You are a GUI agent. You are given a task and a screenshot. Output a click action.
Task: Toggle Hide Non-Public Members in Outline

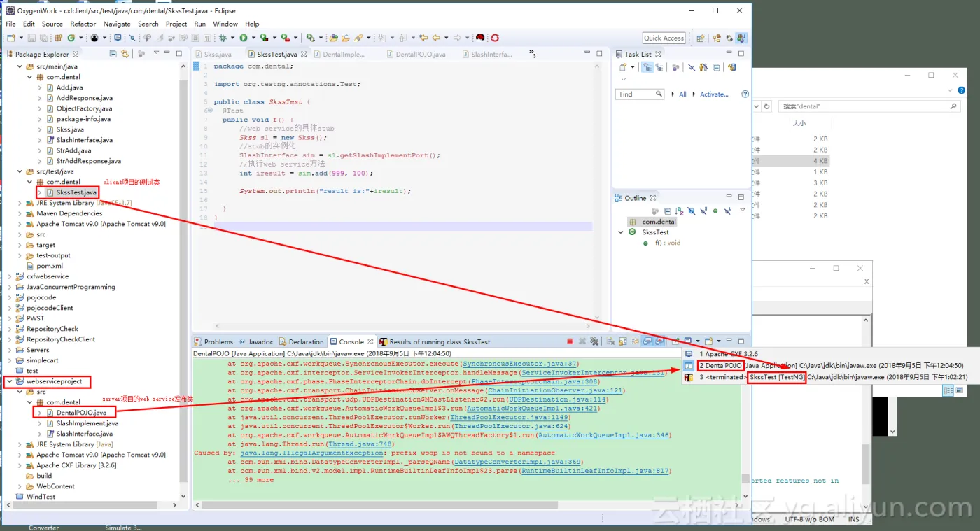pos(715,211)
